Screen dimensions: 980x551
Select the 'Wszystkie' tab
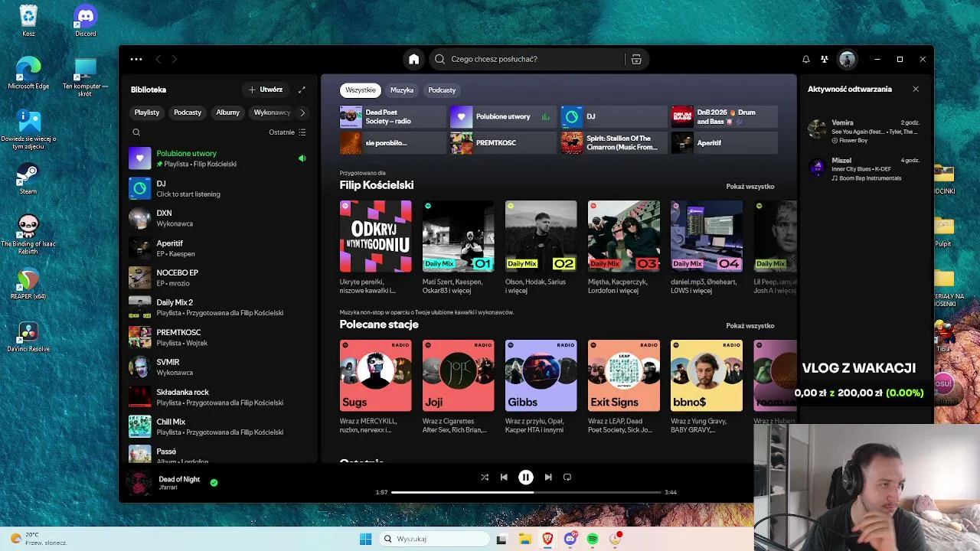(361, 90)
